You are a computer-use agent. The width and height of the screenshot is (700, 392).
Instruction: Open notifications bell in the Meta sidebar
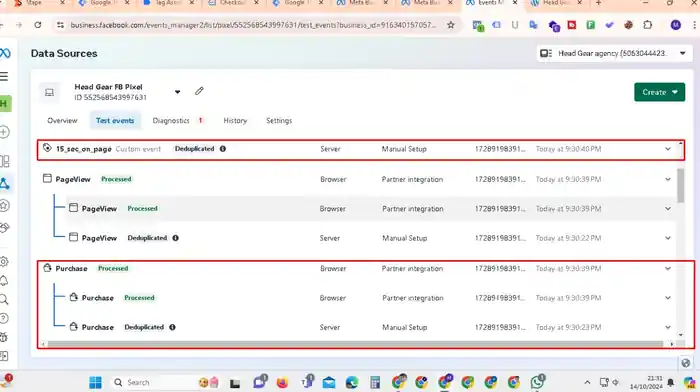[4, 280]
